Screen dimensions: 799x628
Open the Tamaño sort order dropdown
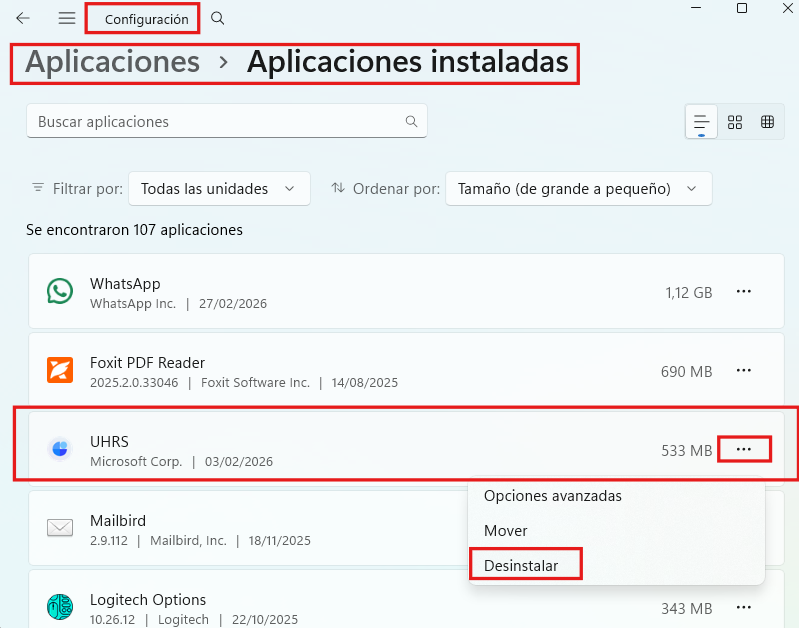coord(578,189)
